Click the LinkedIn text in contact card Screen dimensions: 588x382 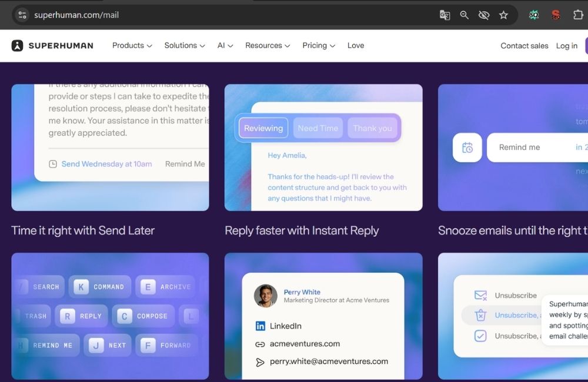coord(286,326)
